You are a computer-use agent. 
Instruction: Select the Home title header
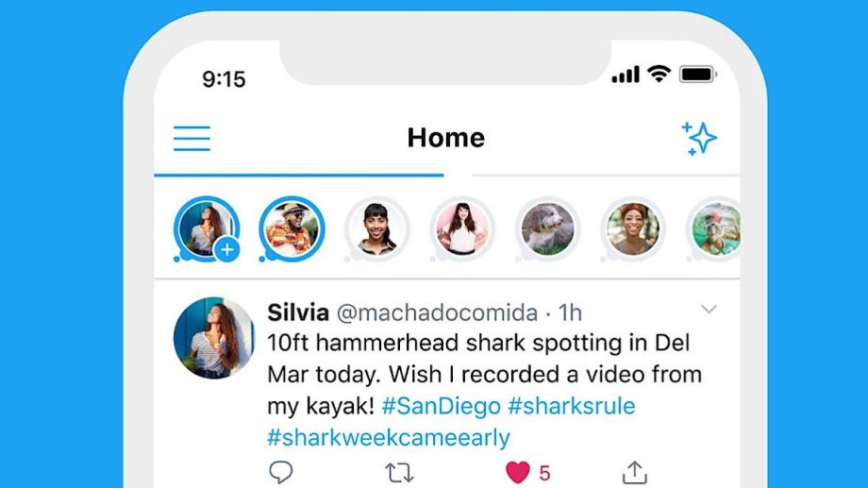pos(445,138)
